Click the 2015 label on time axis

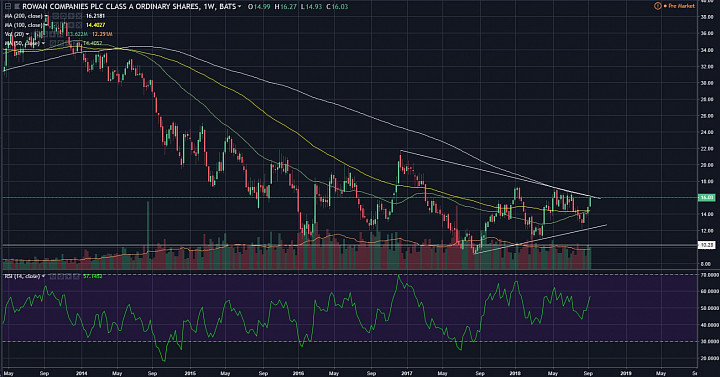point(190,373)
